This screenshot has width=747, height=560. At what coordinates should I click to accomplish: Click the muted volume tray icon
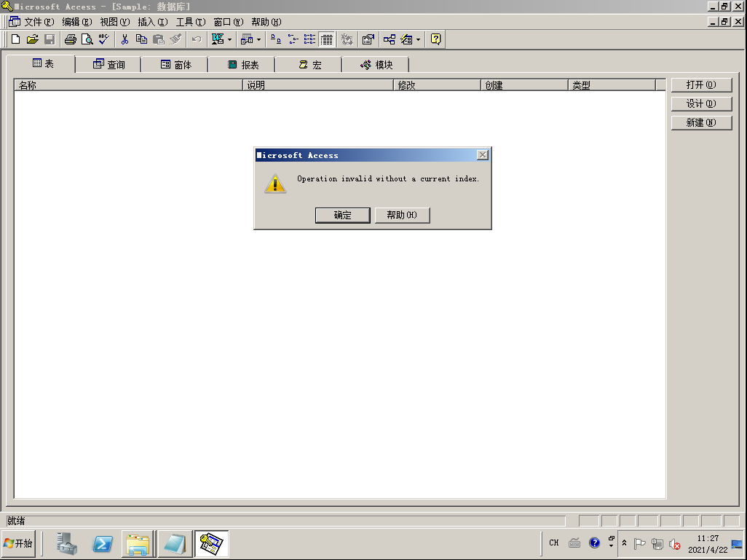(x=674, y=544)
